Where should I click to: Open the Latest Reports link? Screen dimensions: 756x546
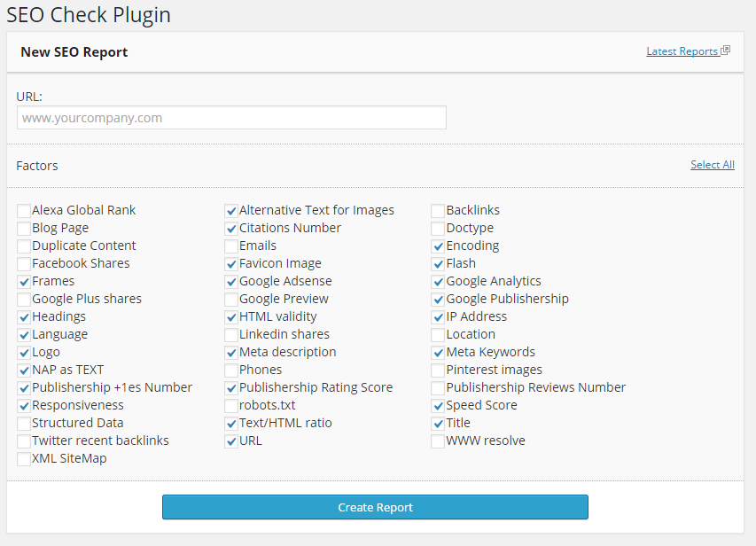point(682,51)
